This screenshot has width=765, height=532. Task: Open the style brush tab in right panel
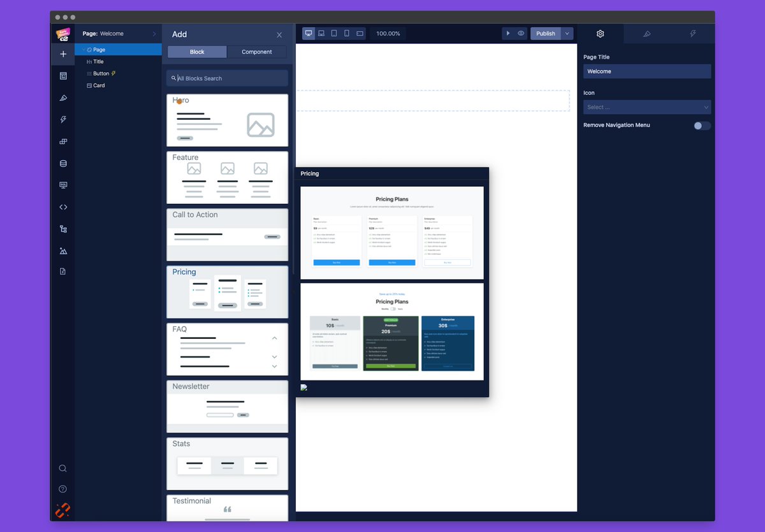647,34
